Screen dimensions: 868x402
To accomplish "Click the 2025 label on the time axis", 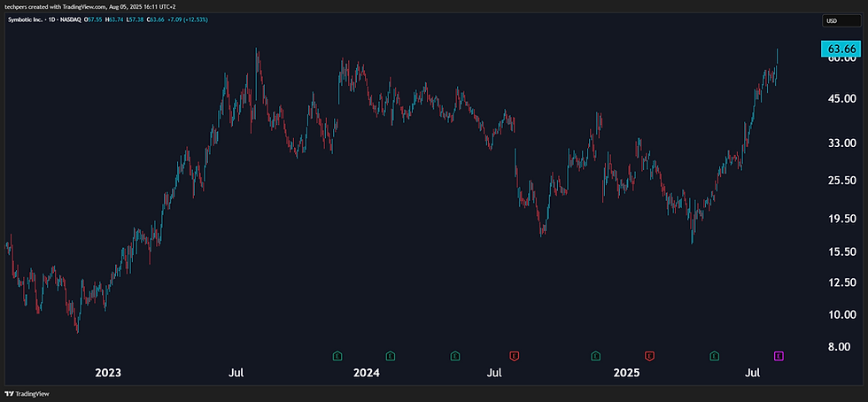I will click(x=627, y=373).
